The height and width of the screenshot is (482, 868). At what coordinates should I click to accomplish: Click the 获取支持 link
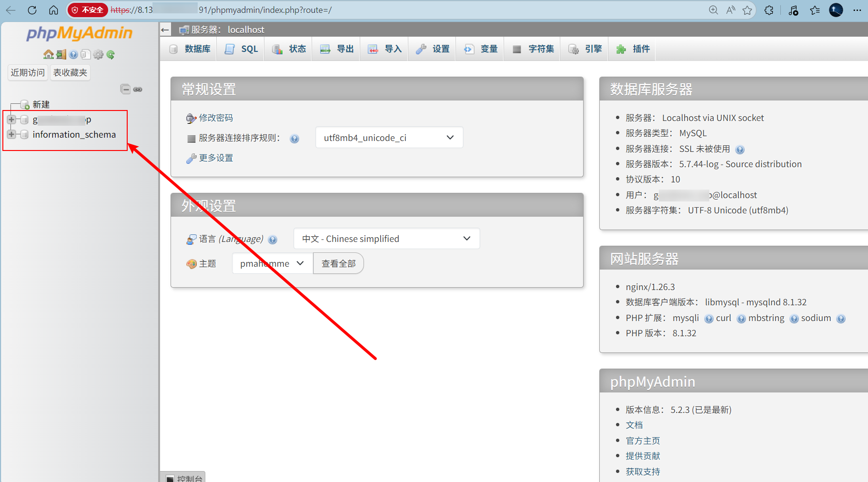pos(643,472)
